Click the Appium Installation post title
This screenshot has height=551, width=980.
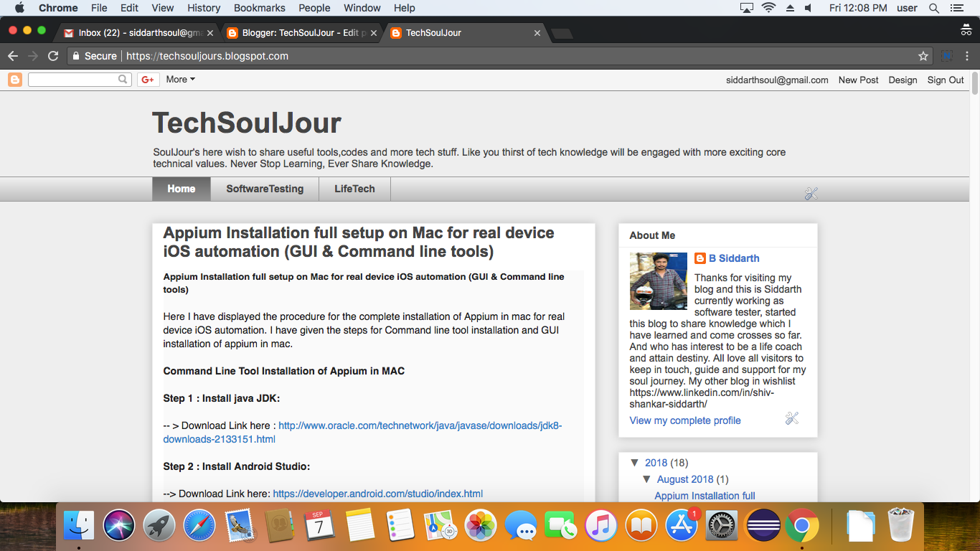coord(359,242)
